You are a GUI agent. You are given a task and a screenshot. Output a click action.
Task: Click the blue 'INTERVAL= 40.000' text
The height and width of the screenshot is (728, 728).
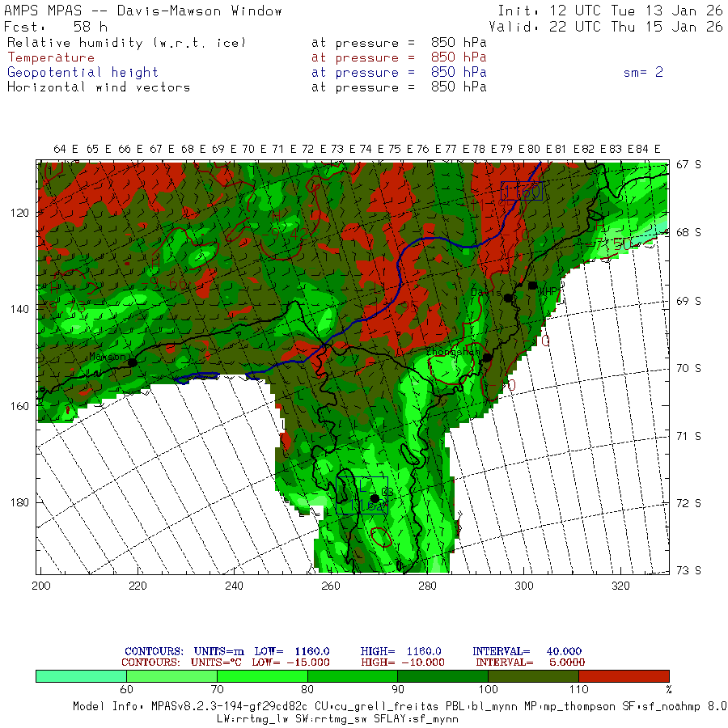tap(527, 651)
